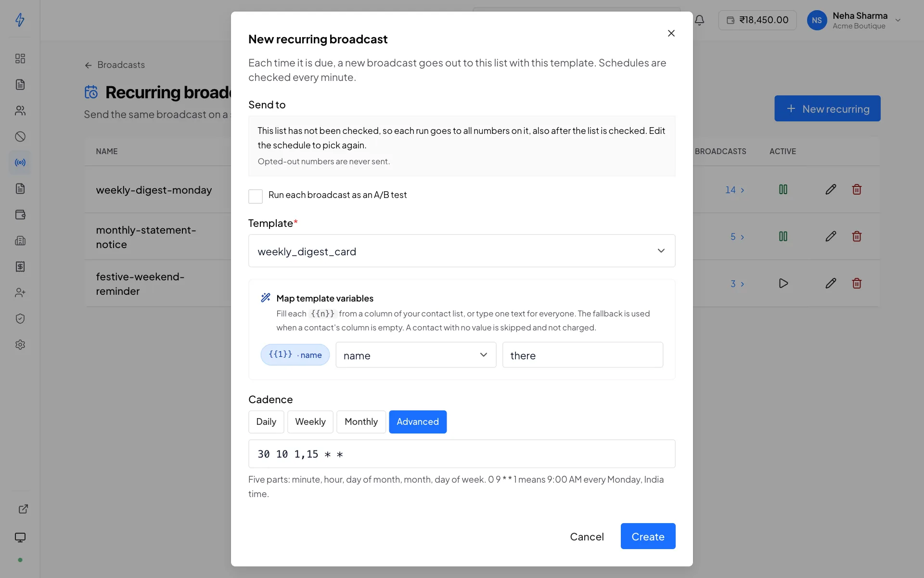Select the Monthly cadence tab

pos(361,422)
